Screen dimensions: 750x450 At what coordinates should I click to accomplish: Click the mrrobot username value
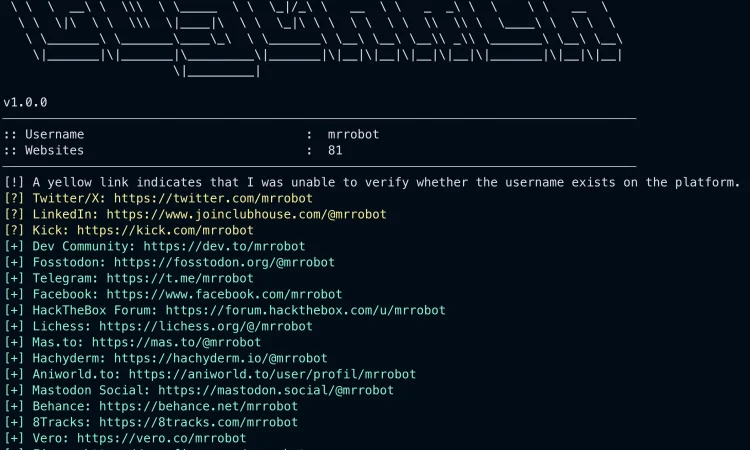pyautogui.click(x=353, y=134)
